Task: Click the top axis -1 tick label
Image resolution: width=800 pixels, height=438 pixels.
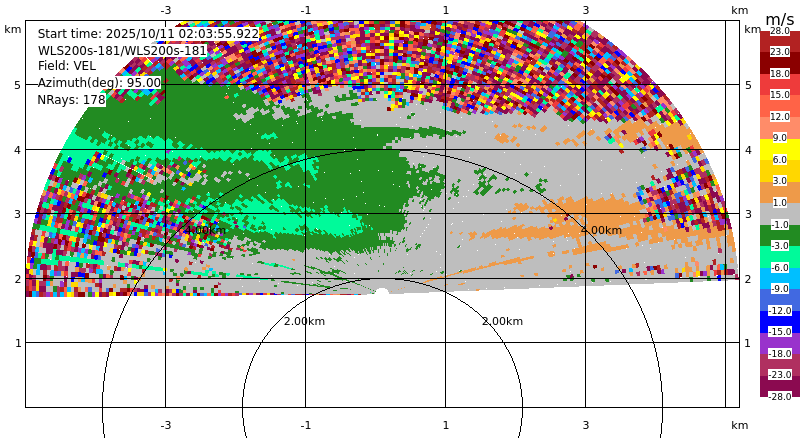Action: (305, 10)
